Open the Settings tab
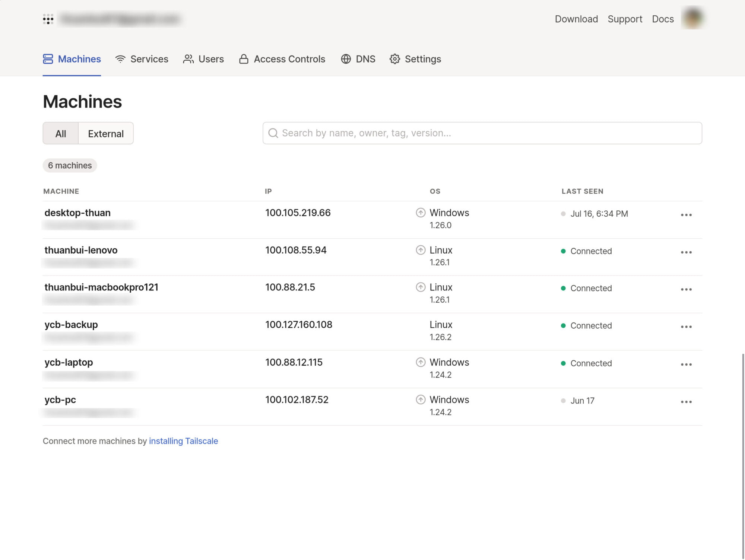Screen dimensions: 745x560 pos(415,59)
